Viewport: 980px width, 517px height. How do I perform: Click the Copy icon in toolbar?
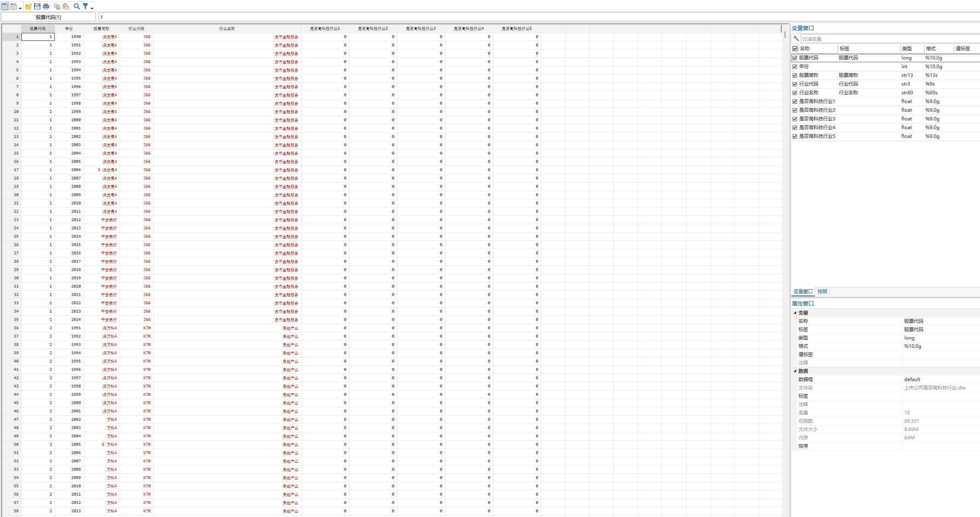(57, 6)
